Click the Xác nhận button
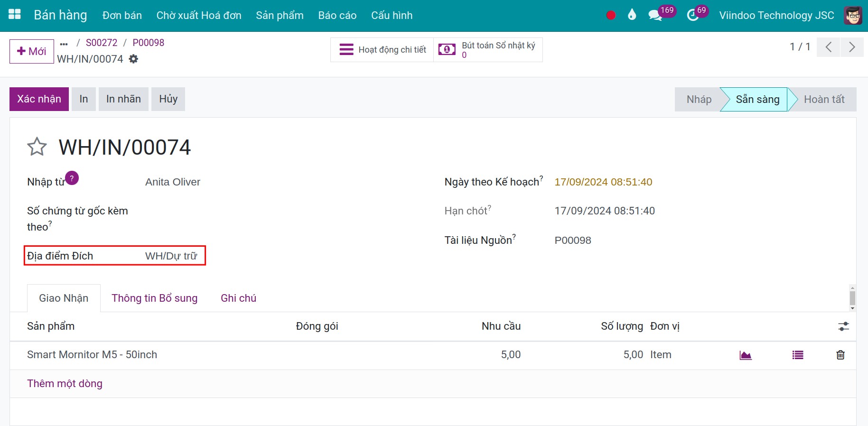Screen dimensions: 868x426 pos(39,99)
